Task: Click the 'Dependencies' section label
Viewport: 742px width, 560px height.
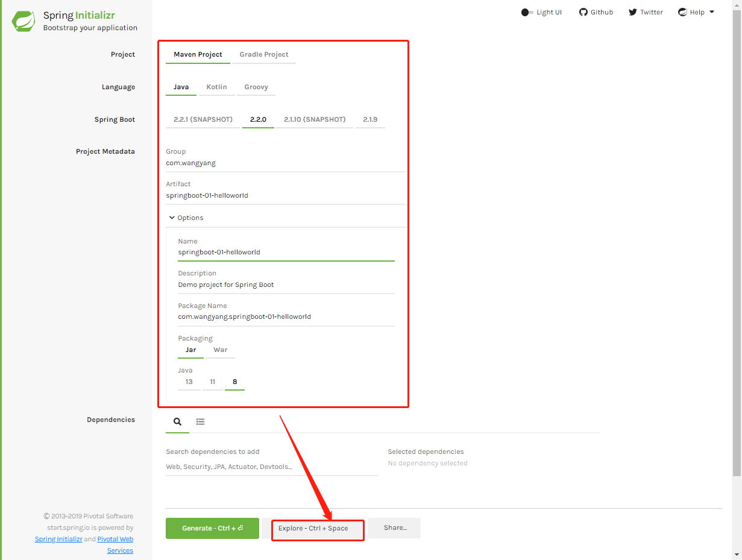Action: point(111,420)
